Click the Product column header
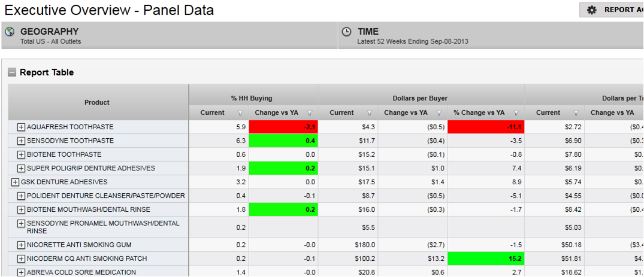Screen dimensions: 644x277 pos(97,102)
